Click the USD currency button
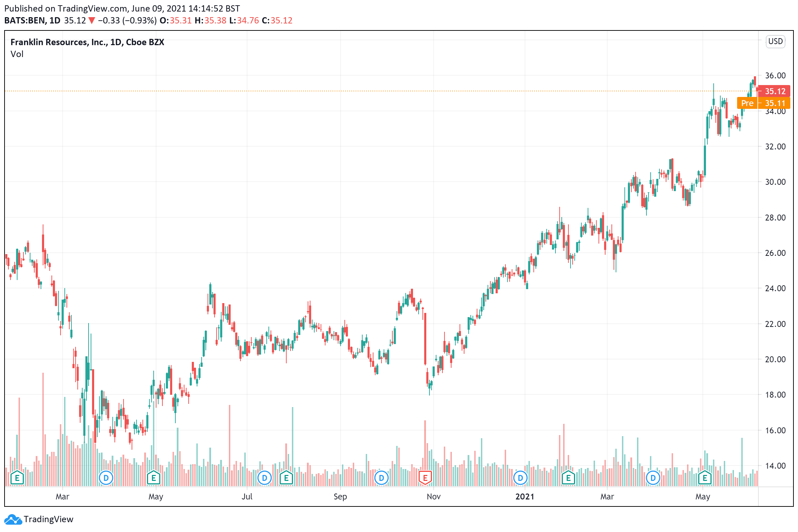Image resolution: width=798 pixels, height=532 pixels. [775, 41]
